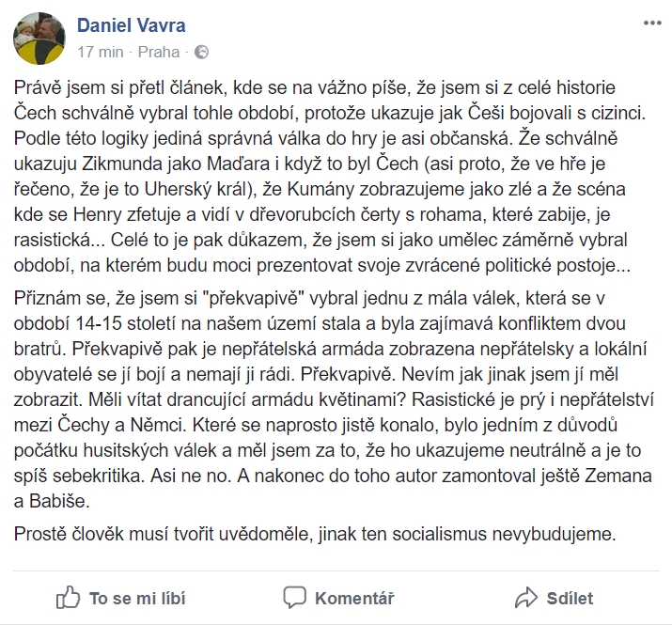The image size is (672, 625).
Task: Click the sentence starting Prostě člověk musí tvořit
Action: (x=315, y=534)
